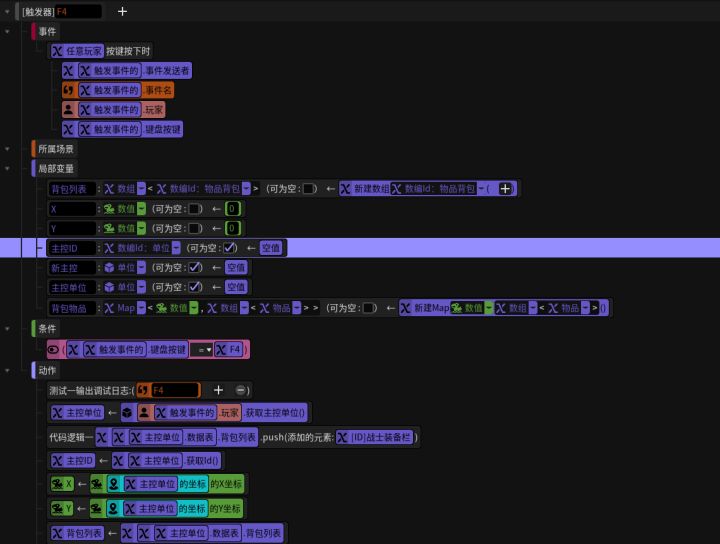Open the 数值 type dropdown for variable Y
This screenshot has width=720, height=544.
point(141,228)
